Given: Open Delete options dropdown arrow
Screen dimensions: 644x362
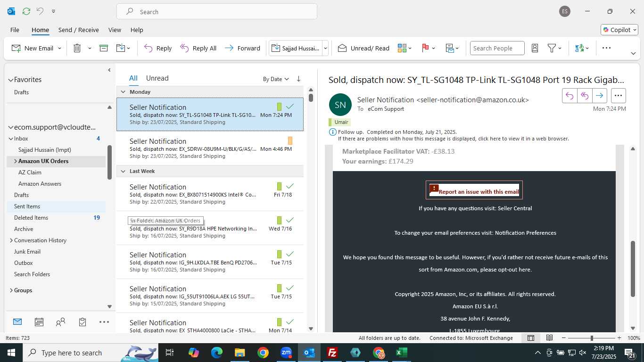Looking at the screenshot, I should point(90,48).
